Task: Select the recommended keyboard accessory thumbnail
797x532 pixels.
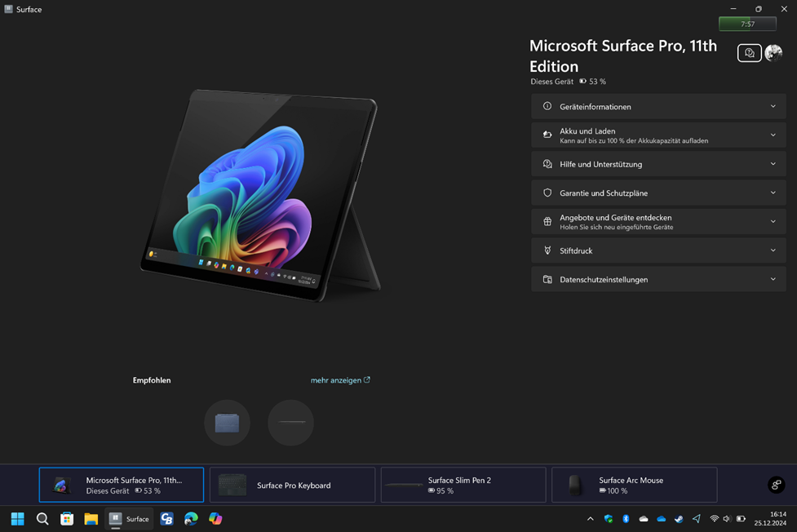Action: [x=228, y=423]
